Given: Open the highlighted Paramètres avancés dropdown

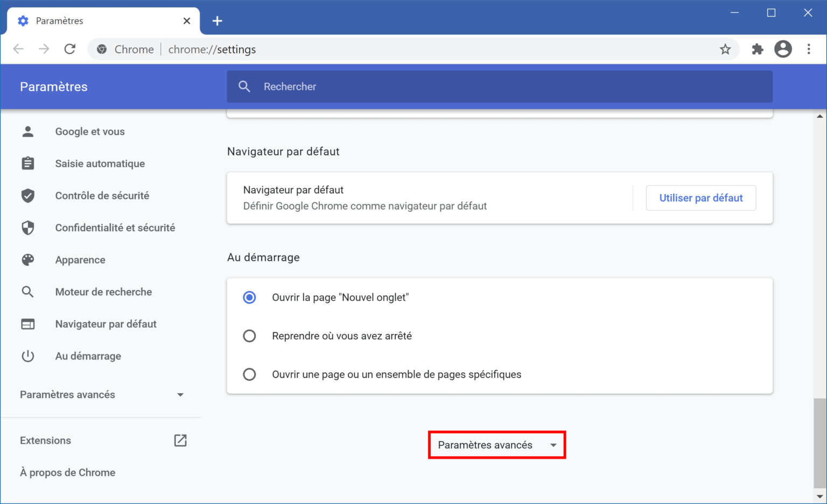Looking at the screenshot, I should tap(496, 445).
